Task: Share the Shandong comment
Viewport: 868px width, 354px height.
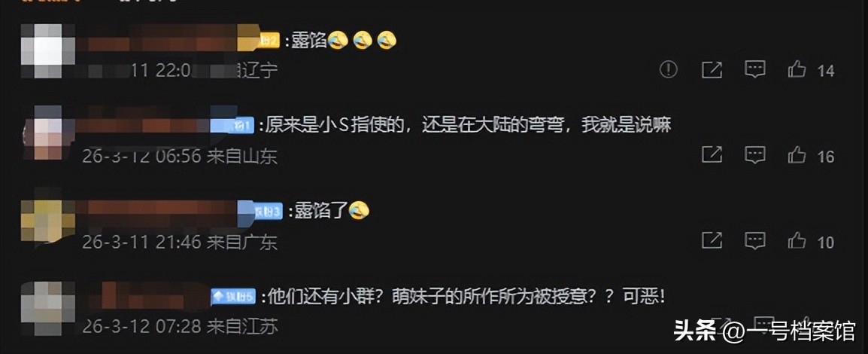Action: pos(712,155)
